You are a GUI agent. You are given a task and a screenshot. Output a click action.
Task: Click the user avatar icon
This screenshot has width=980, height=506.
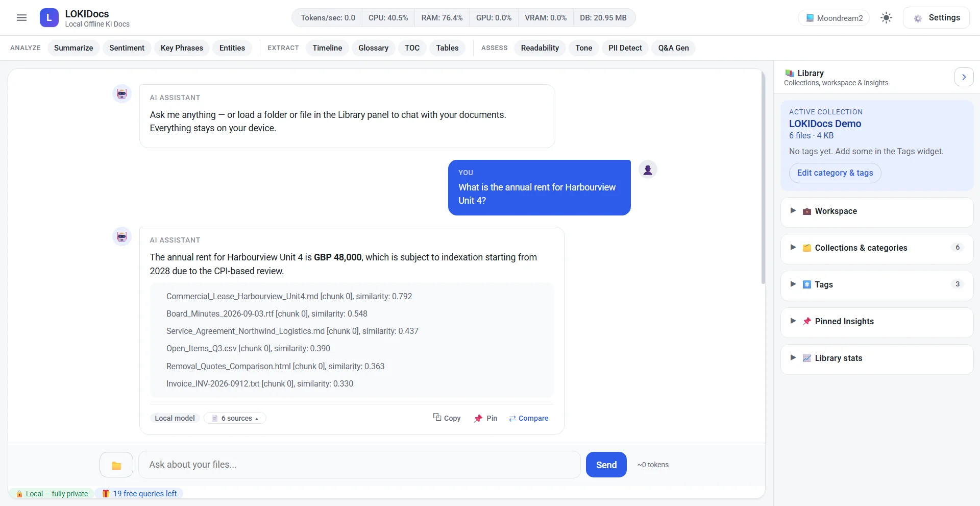[648, 170]
